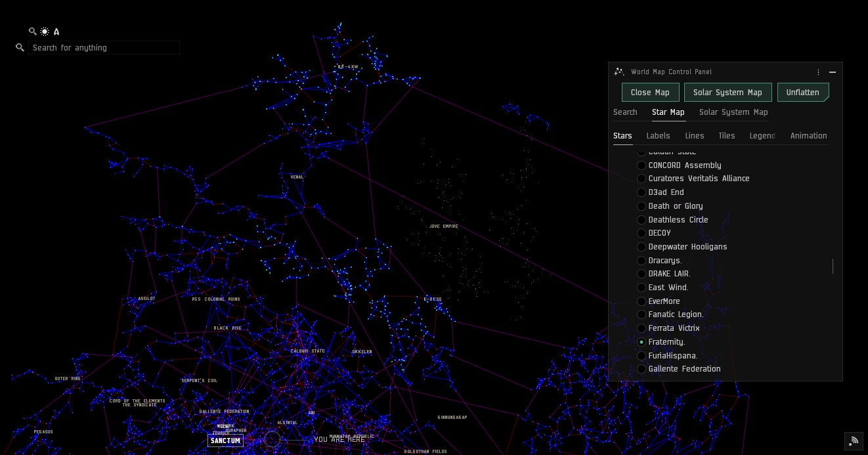Select the Fanatic Legion. radio button
This screenshot has width=868, height=455.
click(641, 314)
